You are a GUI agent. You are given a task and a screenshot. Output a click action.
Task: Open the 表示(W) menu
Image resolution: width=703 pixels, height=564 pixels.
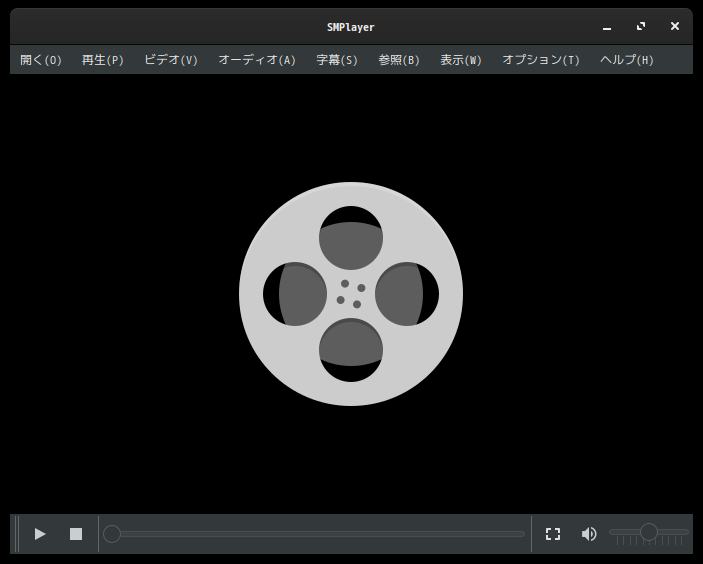coord(461,60)
